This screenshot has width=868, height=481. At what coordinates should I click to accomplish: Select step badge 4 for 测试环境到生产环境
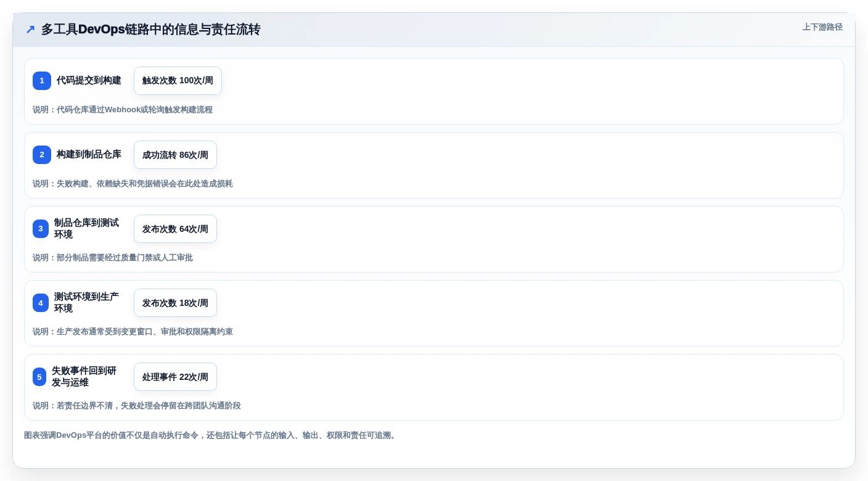pyautogui.click(x=41, y=303)
